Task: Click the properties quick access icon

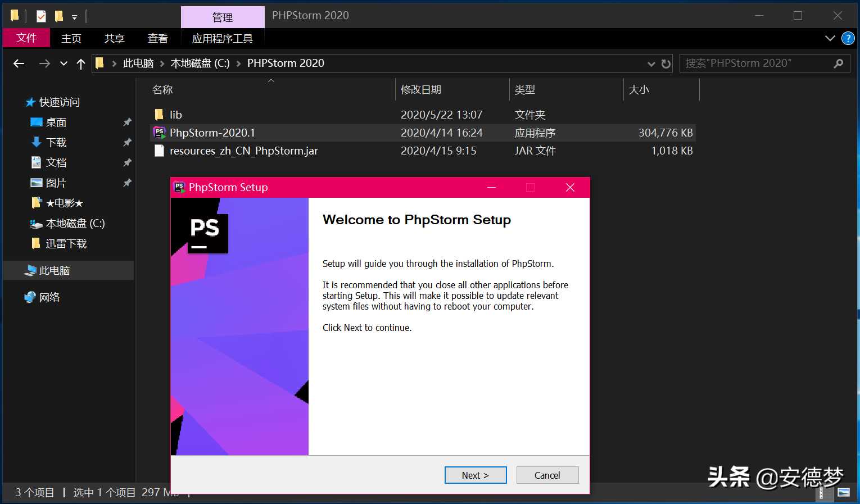Action: [41, 16]
